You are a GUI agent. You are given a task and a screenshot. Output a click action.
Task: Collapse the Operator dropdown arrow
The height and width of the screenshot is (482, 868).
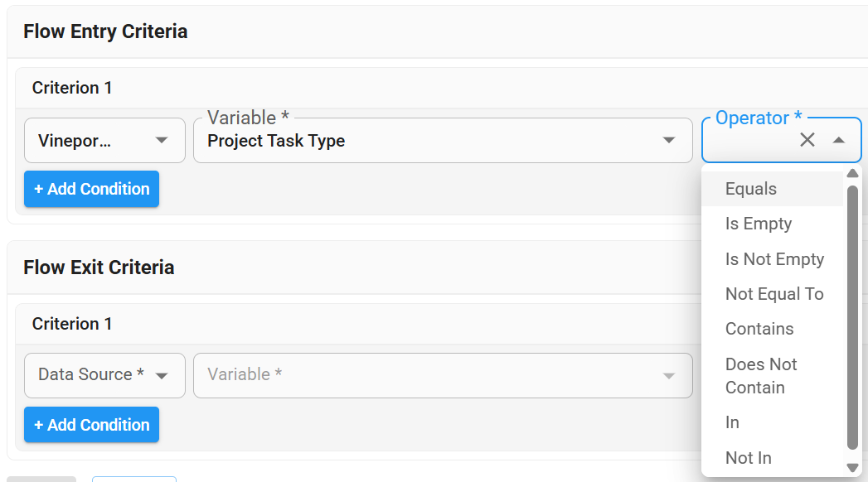[839, 140]
